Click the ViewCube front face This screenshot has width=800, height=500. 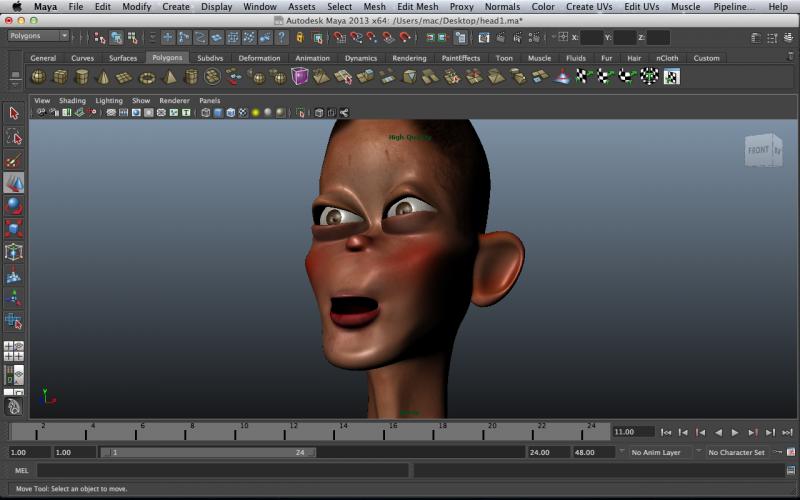(x=760, y=151)
